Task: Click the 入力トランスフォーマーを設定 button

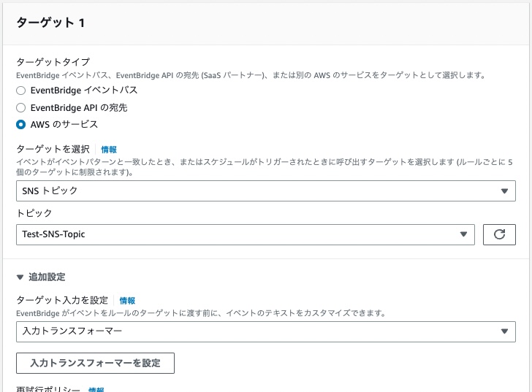Action: [95, 364]
